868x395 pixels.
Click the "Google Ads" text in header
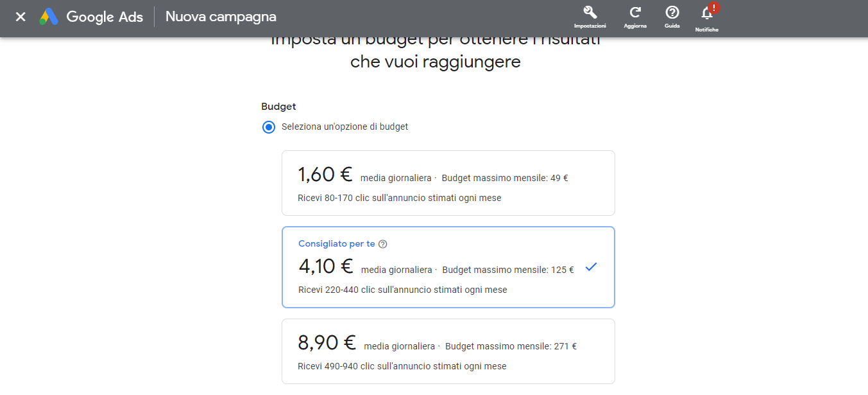[x=105, y=17]
